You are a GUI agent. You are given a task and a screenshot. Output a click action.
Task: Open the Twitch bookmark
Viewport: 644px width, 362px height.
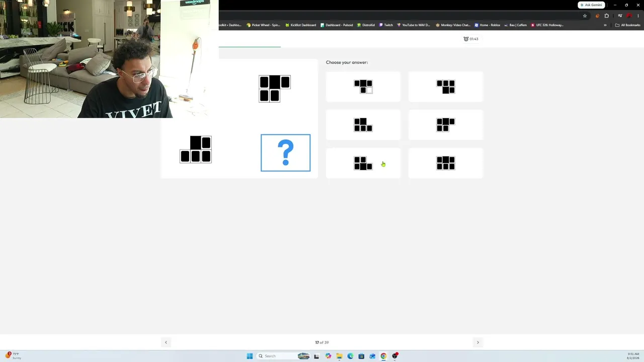(386, 25)
